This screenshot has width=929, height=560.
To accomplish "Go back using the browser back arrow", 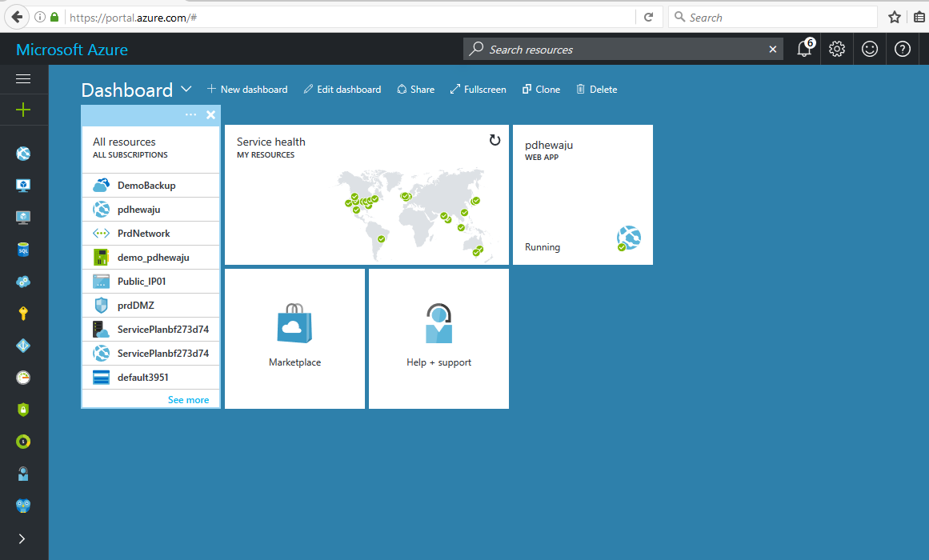I will [17, 17].
